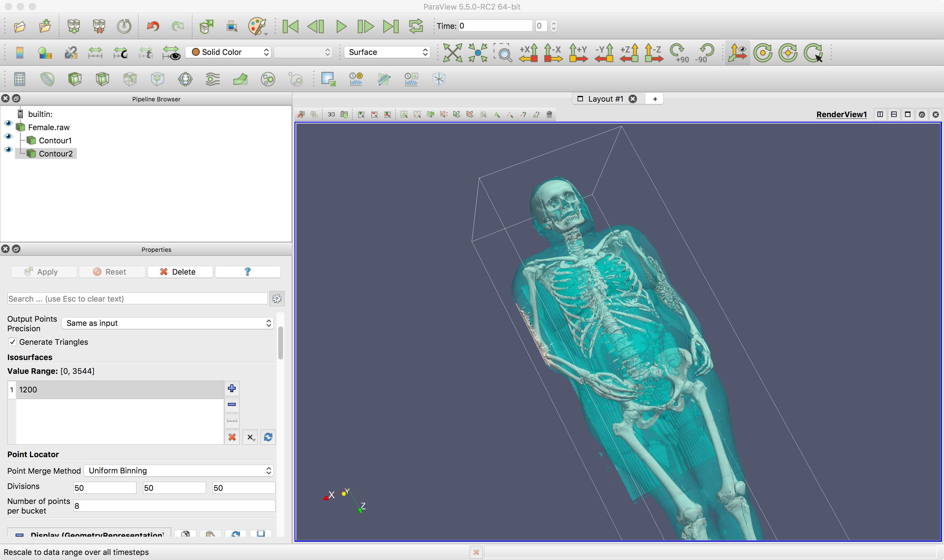944x560 pixels.
Task: Click the Group Datasets icon
Action: pyautogui.click(x=268, y=79)
